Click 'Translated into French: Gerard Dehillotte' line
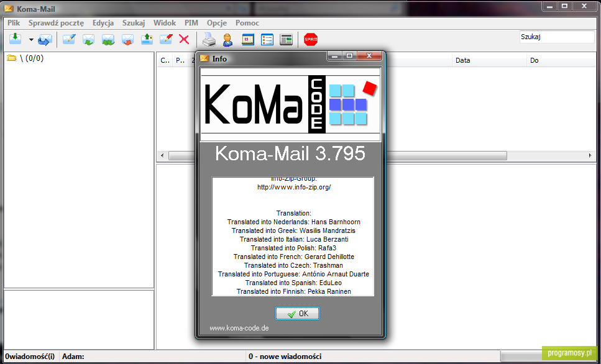Image resolution: width=601 pixels, height=364 pixels. coord(293,257)
